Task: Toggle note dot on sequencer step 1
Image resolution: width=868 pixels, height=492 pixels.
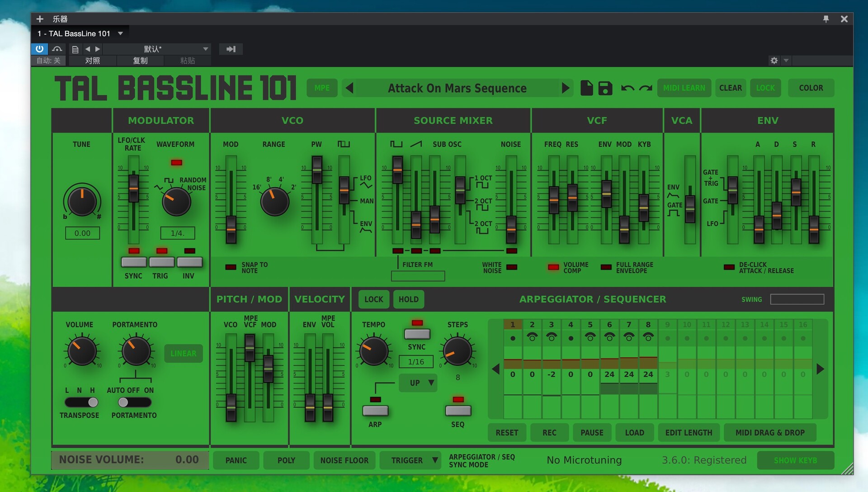Action: coord(513,338)
